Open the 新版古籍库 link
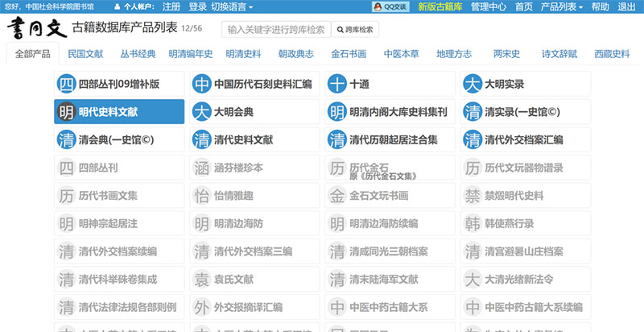644x332 pixels. [x=440, y=6]
